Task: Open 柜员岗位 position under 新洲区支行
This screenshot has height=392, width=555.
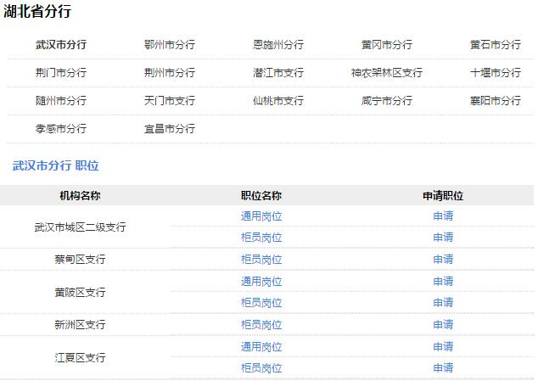Action: pyautogui.click(x=261, y=325)
